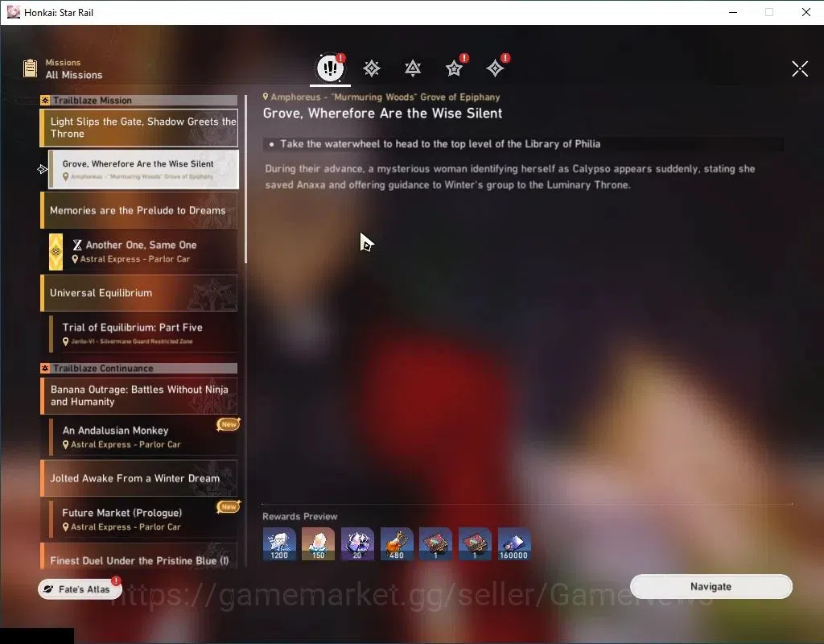The width and height of the screenshot is (824, 644).
Task: Click the yellow badge beside Another One
Action: point(56,252)
